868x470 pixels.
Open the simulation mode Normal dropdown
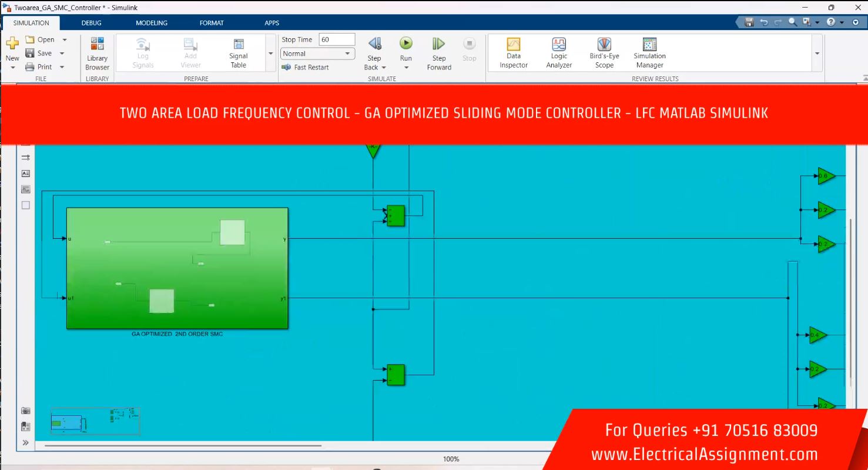317,54
